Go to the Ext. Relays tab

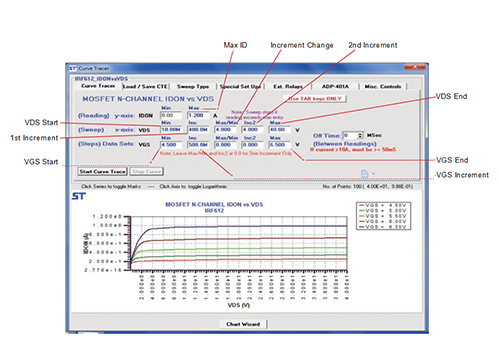point(288,87)
